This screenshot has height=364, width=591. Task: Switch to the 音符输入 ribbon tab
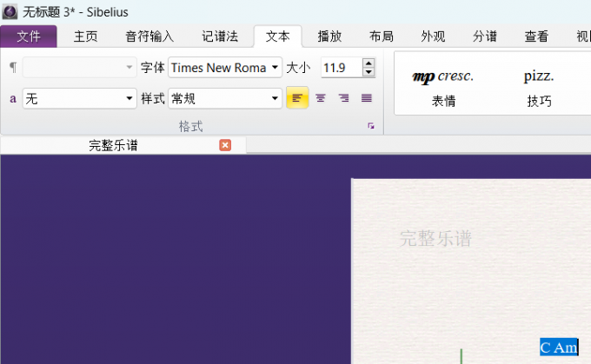click(x=149, y=36)
